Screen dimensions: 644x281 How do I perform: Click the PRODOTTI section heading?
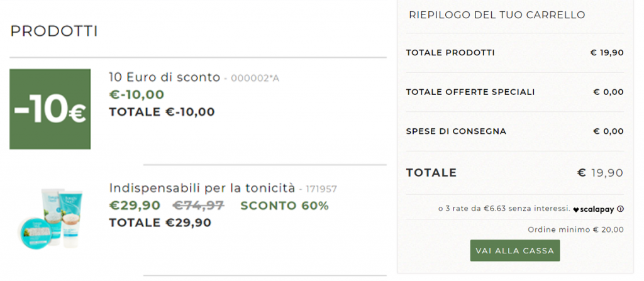click(x=54, y=31)
